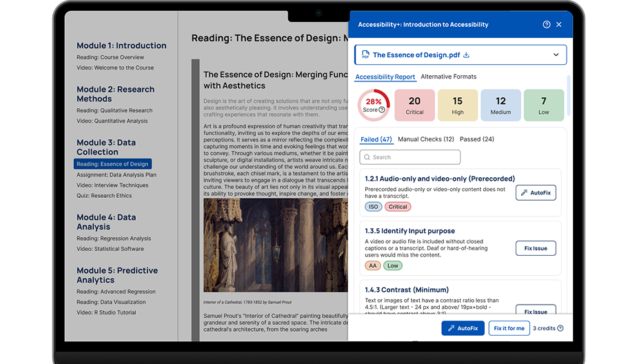
Task: Click the PDF file icon
Action: tap(365, 55)
